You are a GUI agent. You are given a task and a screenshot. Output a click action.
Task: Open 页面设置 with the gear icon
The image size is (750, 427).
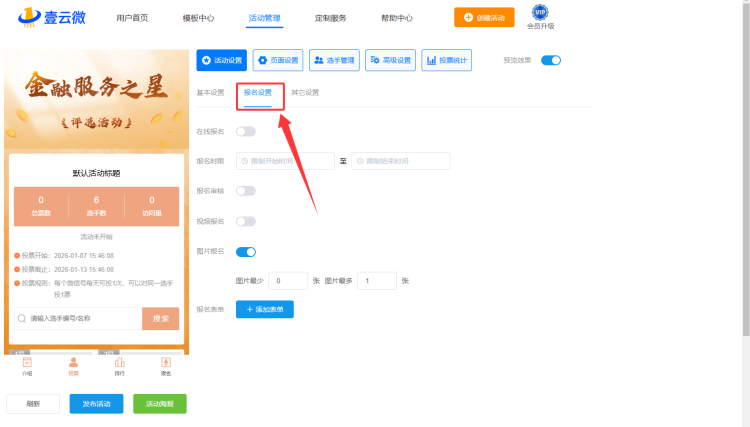[x=278, y=60]
